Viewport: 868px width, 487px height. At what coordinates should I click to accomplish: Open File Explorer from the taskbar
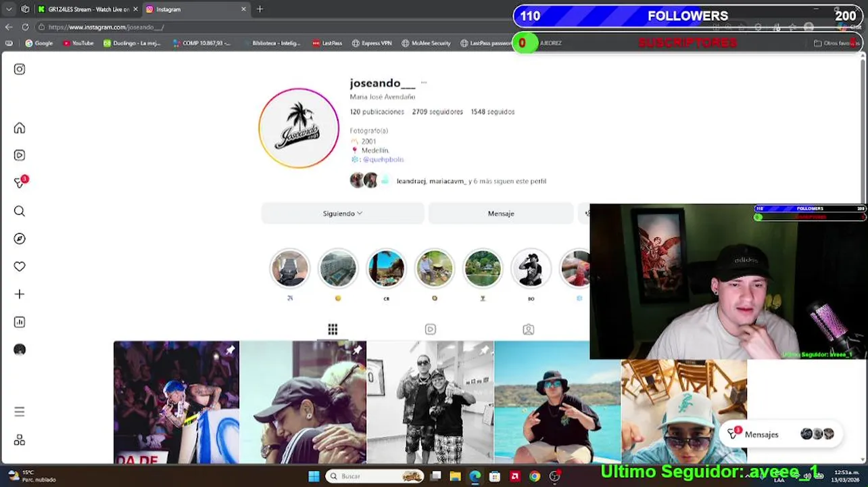[456, 476]
